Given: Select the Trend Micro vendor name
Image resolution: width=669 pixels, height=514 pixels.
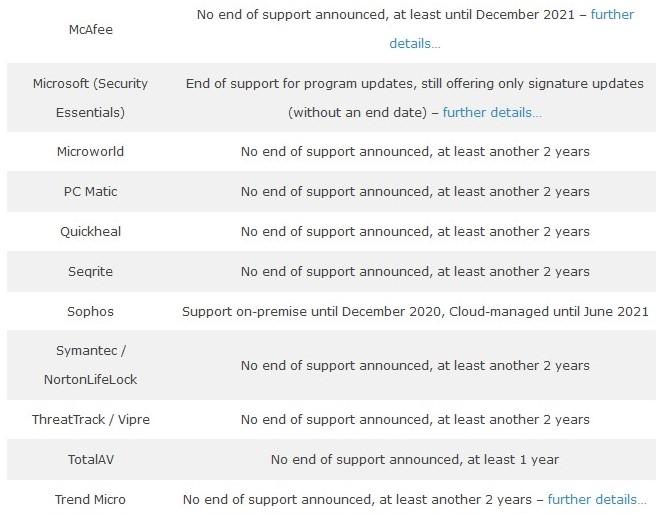Looking at the screenshot, I should coord(90,499).
